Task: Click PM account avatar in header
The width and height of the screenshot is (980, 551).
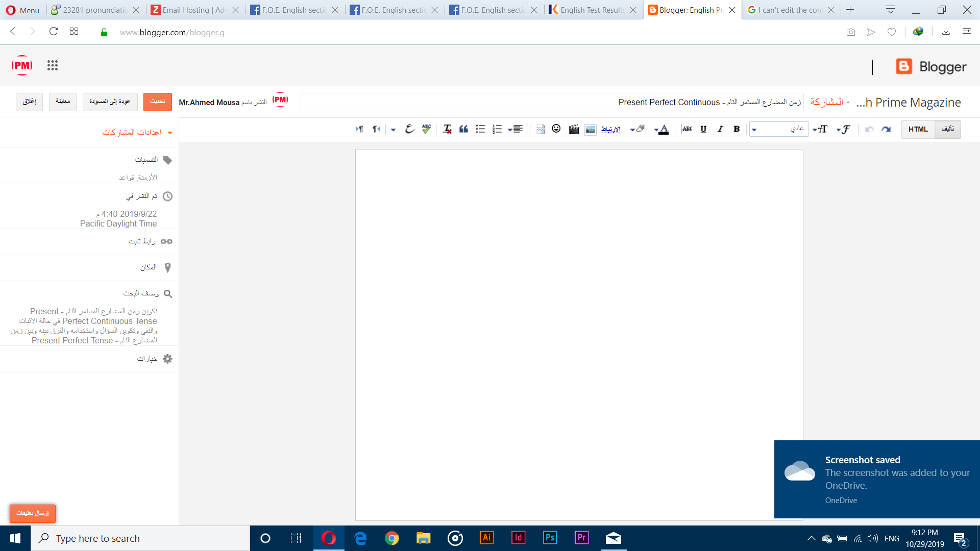Action: pyautogui.click(x=22, y=65)
